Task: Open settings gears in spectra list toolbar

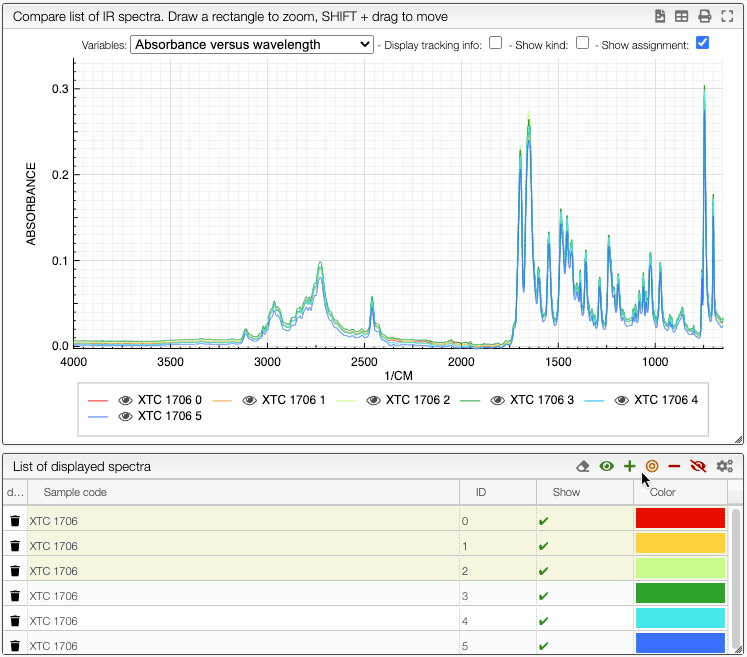Action: click(725, 466)
